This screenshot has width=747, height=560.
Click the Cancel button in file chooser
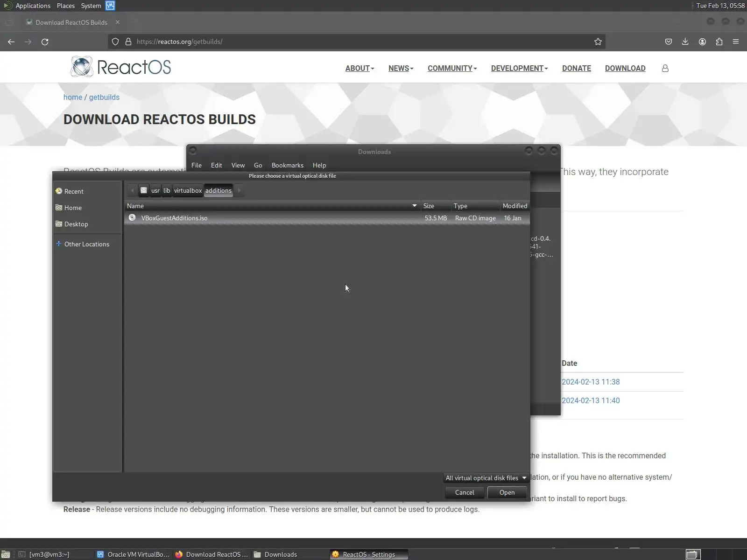465,492
